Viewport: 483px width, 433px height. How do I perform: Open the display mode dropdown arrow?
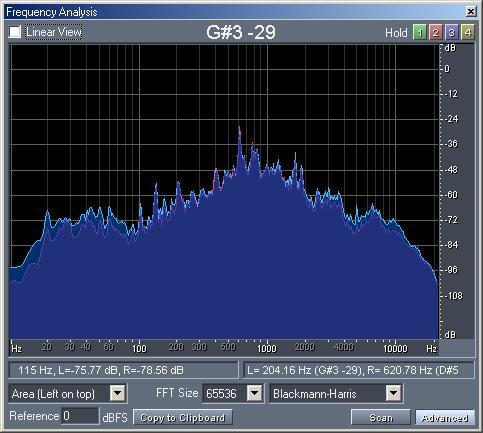[118, 394]
